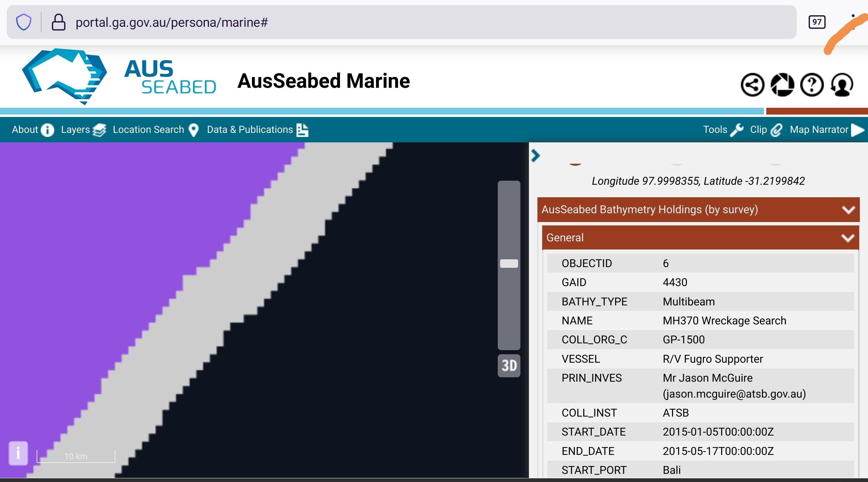Click the camera shutter snapshot icon
The height and width of the screenshot is (482, 868).
coord(782,85)
